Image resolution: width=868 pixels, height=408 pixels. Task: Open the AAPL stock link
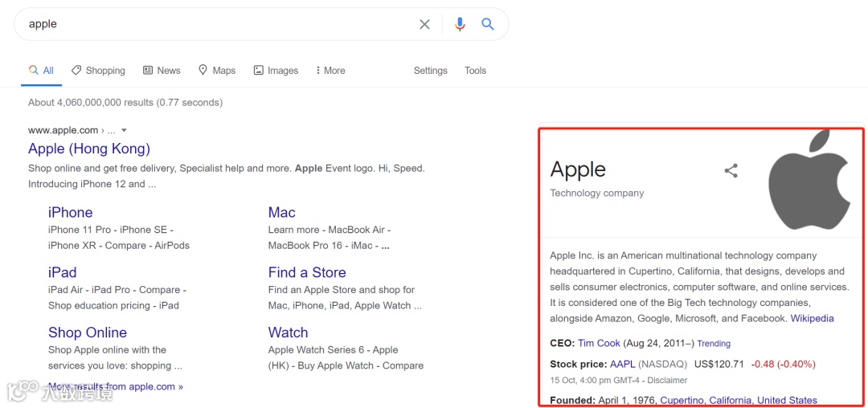[622, 364]
